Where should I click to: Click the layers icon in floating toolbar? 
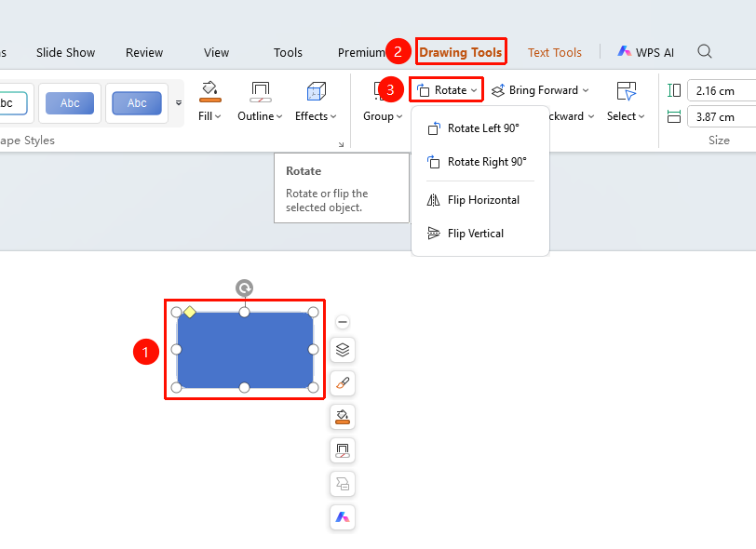pos(343,350)
